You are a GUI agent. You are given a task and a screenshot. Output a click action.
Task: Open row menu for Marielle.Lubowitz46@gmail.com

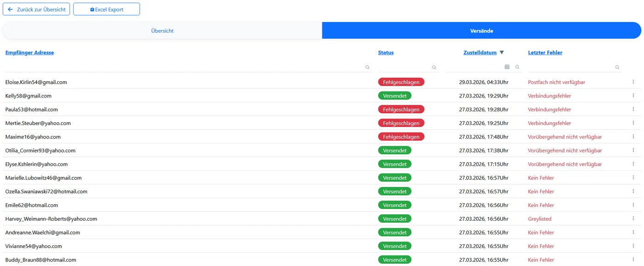pos(633,178)
